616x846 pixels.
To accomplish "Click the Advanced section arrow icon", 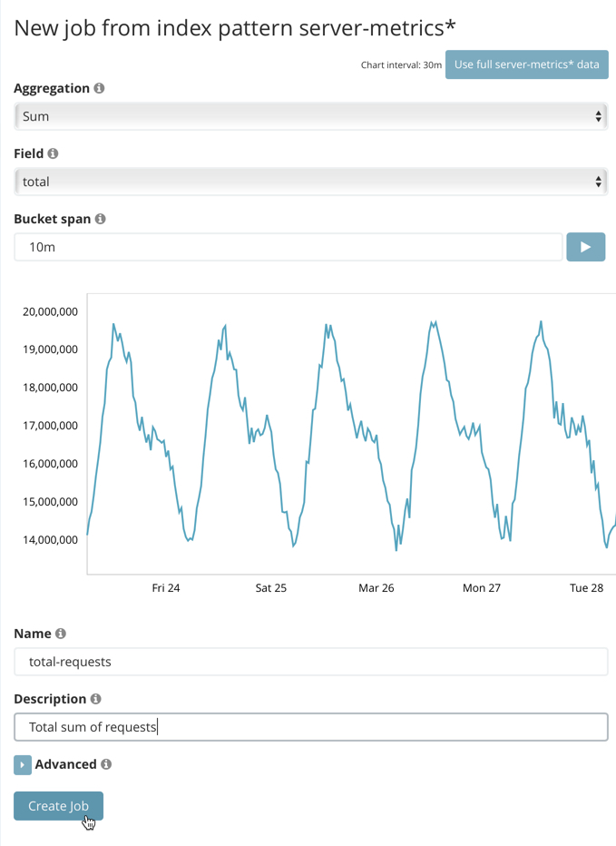I will coord(22,764).
